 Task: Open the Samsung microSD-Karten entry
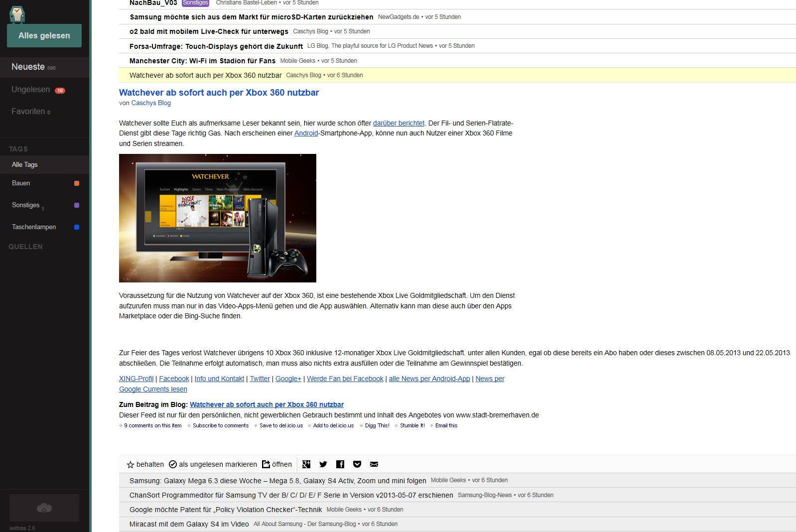click(457, 17)
